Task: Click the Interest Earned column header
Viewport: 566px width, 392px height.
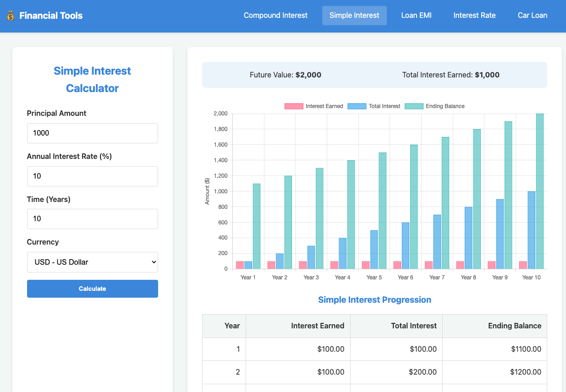Action: point(298,326)
